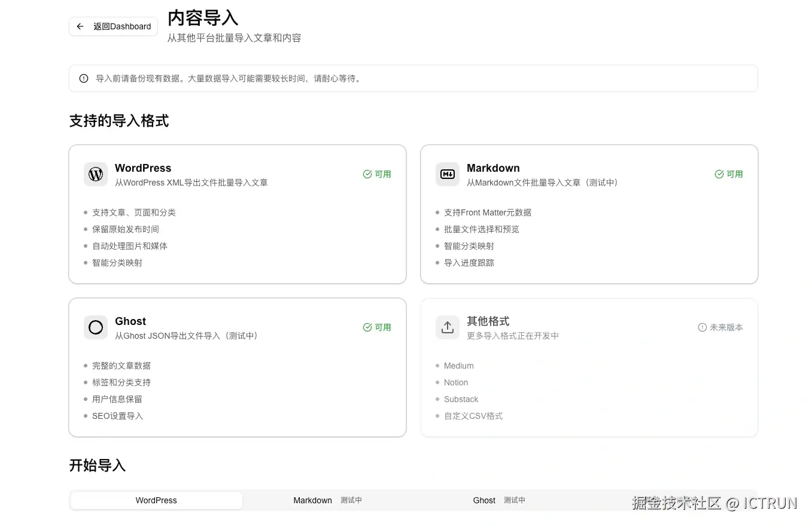Click the green check icon in Ghost card

367,327
